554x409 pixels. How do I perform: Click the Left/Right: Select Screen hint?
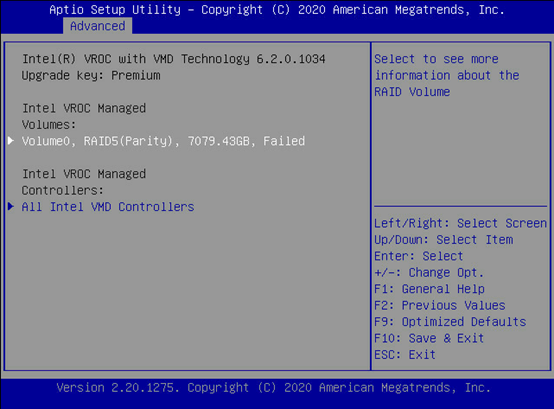click(x=460, y=223)
